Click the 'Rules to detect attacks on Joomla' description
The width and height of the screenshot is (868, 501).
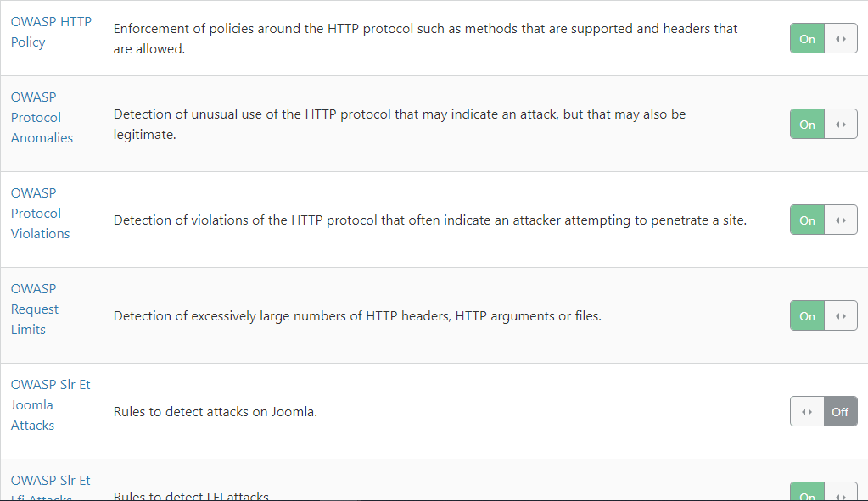pos(215,412)
